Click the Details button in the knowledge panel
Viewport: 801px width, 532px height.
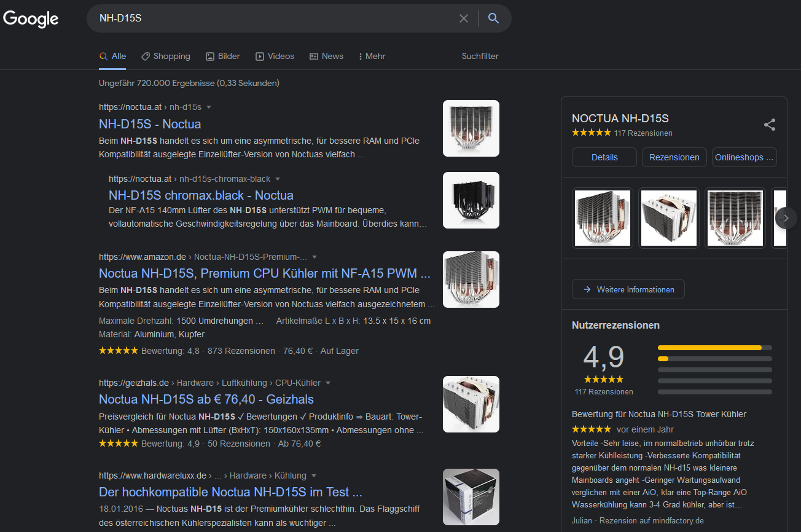click(x=604, y=157)
